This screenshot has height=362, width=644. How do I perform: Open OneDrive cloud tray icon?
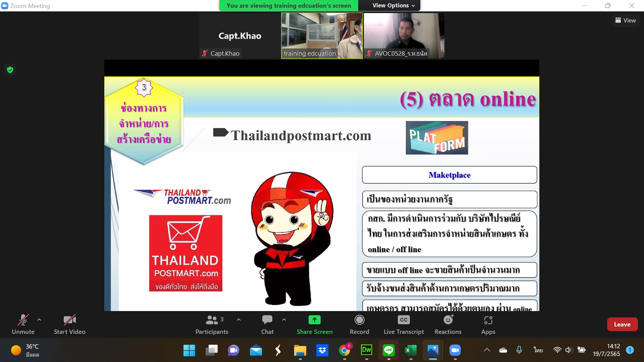(503, 350)
